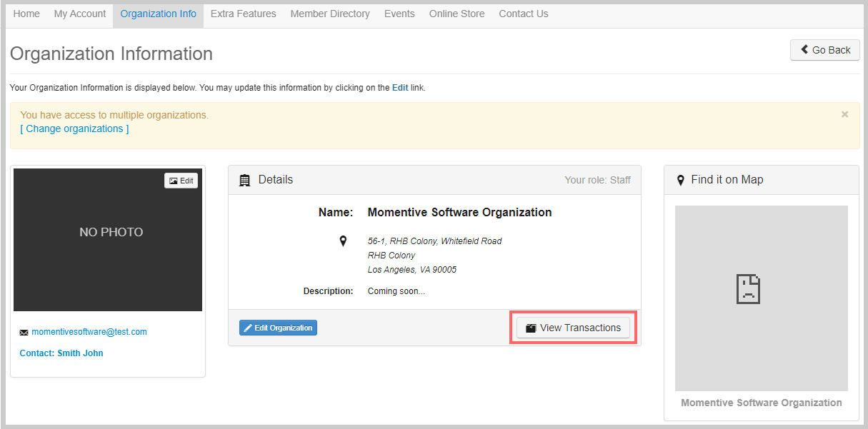Image resolution: width=868 pixels, height=429 pixels.
Task: Click the bold Edit link in instructions
Action: [x=400, y=88]
